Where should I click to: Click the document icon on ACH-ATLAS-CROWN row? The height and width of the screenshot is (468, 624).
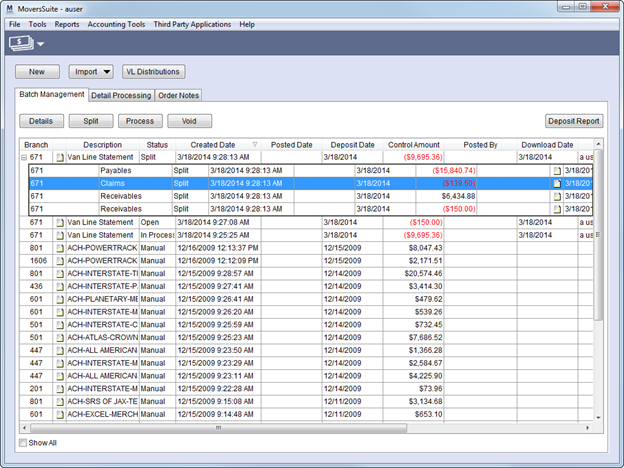(x=59, y=337)
